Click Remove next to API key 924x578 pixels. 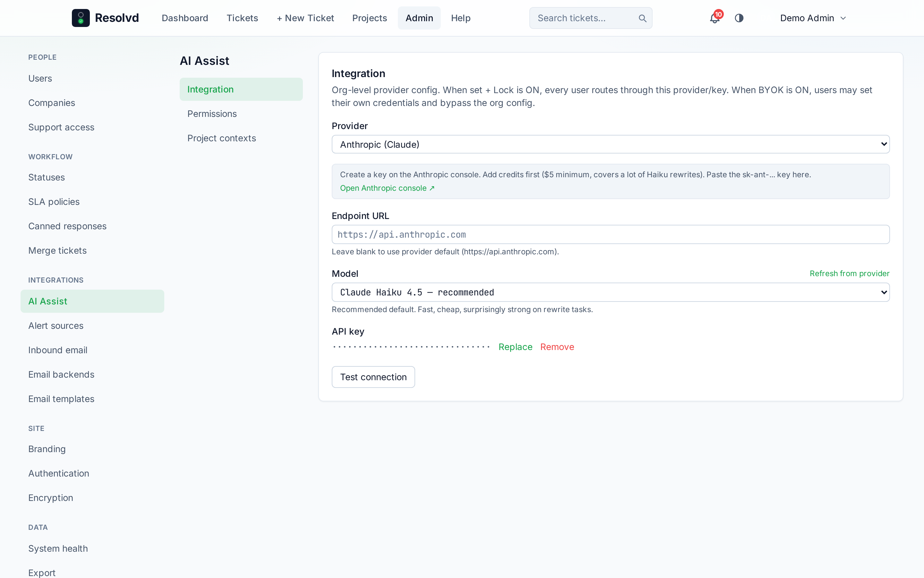pos(557,347)
